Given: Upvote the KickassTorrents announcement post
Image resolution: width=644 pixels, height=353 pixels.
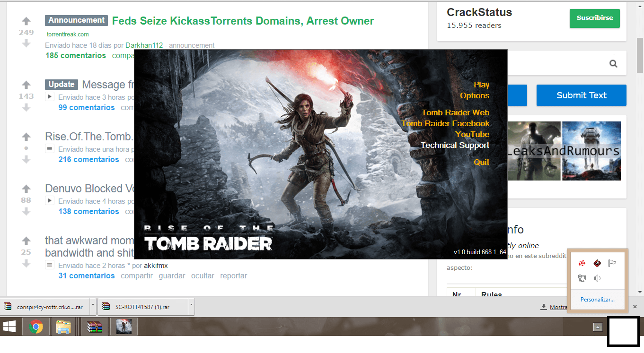Looking at the screenshot, I should (x=26, y=21).
